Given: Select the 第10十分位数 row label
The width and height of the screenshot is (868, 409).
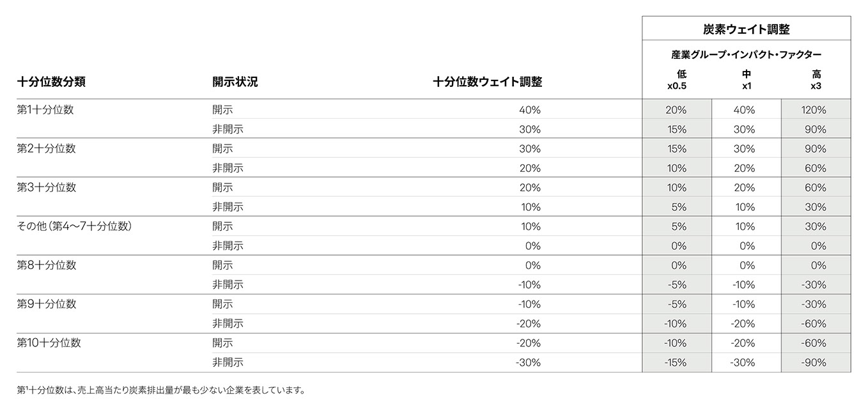Looking at the screenshot, I should click(49, 343).
